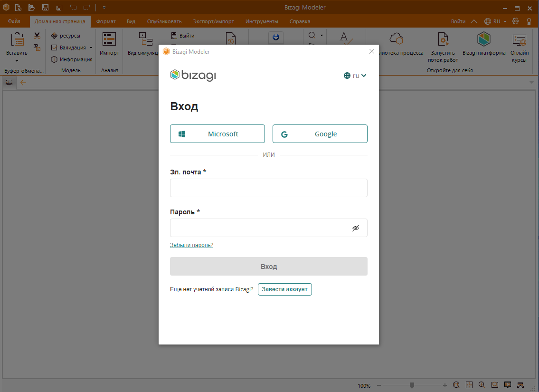Viewport: 539px width, 392px height.
Task: Sign in with the Microsoft button
Action: click(217, 134)
